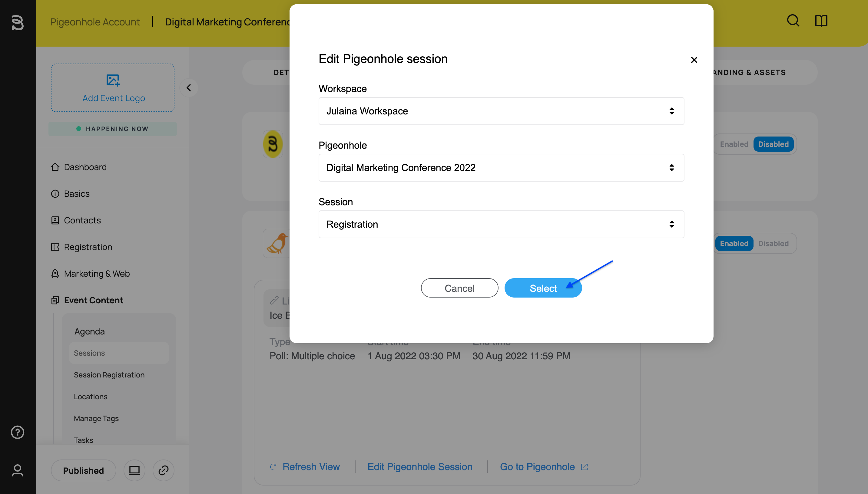Click the active Enabled toggle for Pigeonhole
Image resolution: width=868 pixels, height=494 pixels.
[x=734, y=243]
